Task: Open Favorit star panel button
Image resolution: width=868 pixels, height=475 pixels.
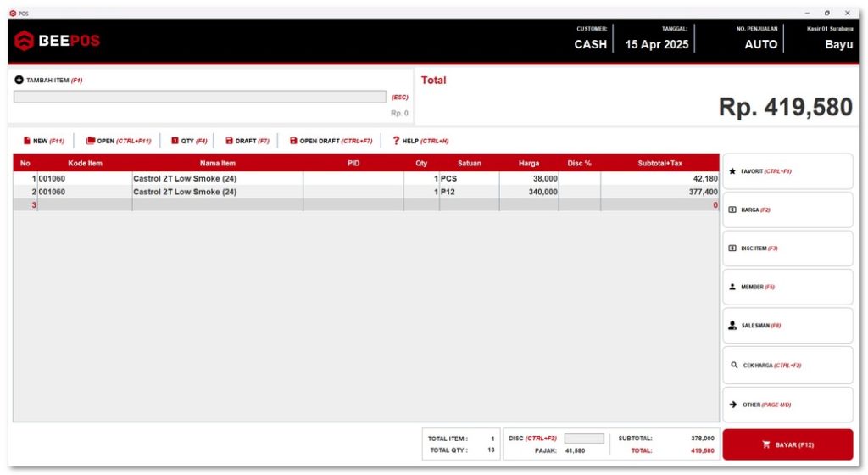Action: (x=787, y=171)
